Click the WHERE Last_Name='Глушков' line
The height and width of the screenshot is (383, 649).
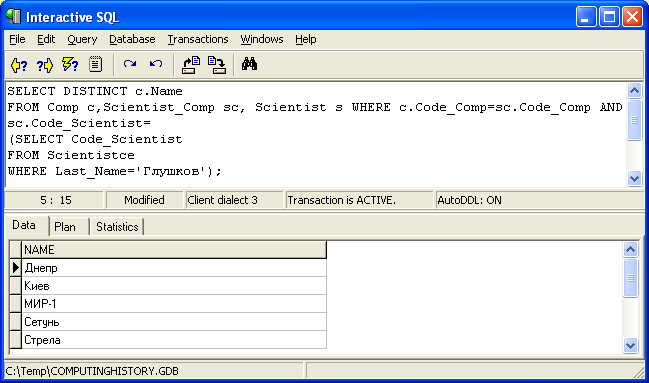point(115,171)
